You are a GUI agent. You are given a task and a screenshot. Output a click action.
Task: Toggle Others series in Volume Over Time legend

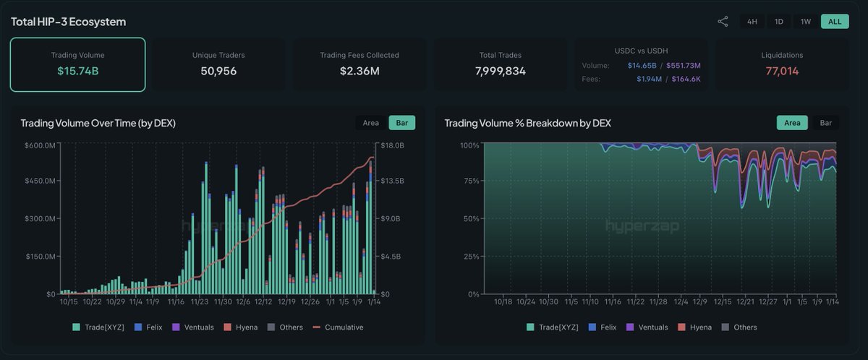(x=286, y=327)
